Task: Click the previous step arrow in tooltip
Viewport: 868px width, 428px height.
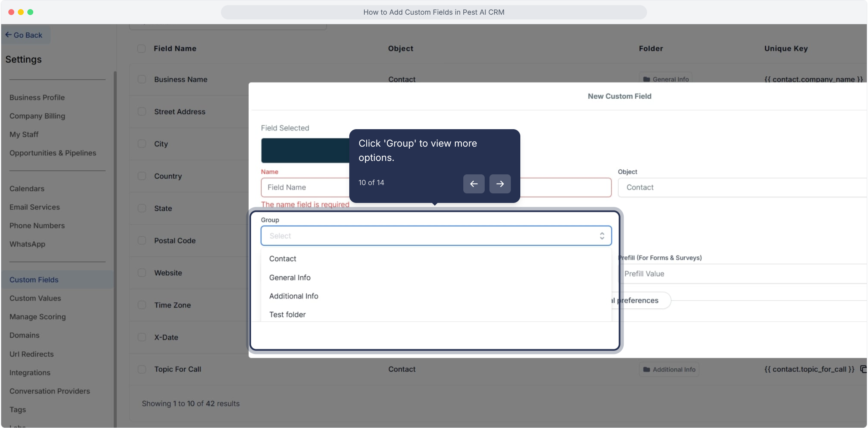Action: [x=474, y=184]
